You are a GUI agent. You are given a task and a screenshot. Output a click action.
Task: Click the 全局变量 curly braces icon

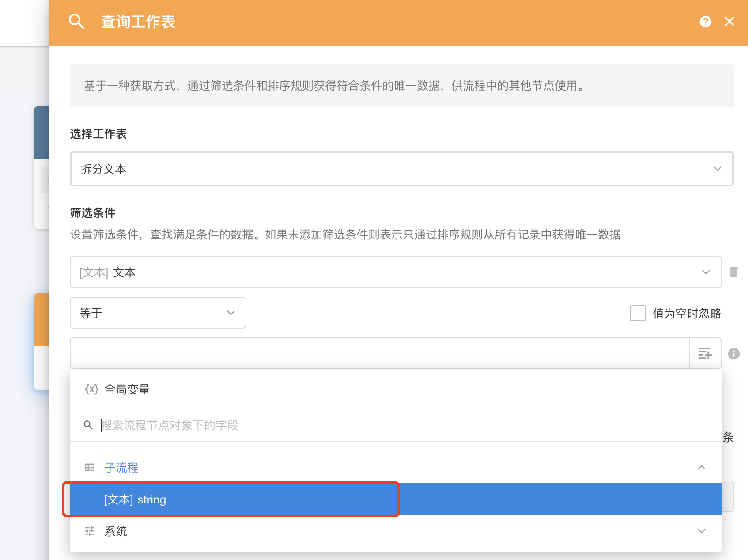pyautogui.click(x=91, y=389)
